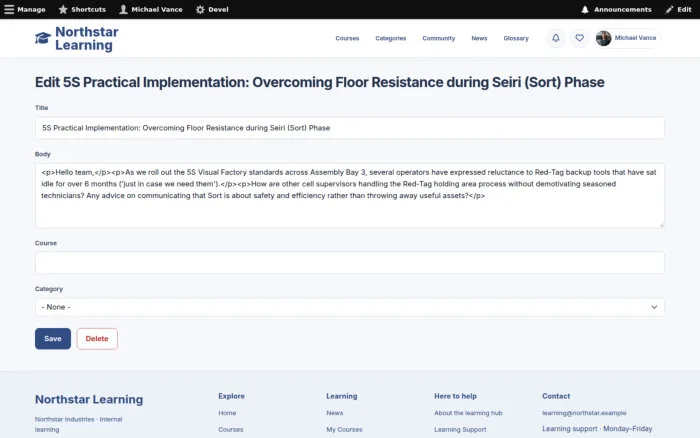The width and height of the screenshot is (700, 438).
Task: Open the Category dropdown showing None
Action: click(350, 307)
